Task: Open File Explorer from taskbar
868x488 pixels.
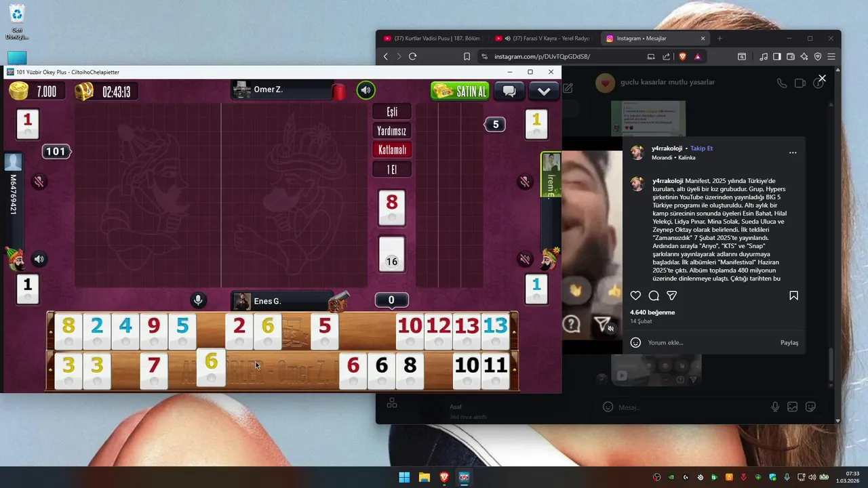Action: pyautogui.click(x=425, y=477)
